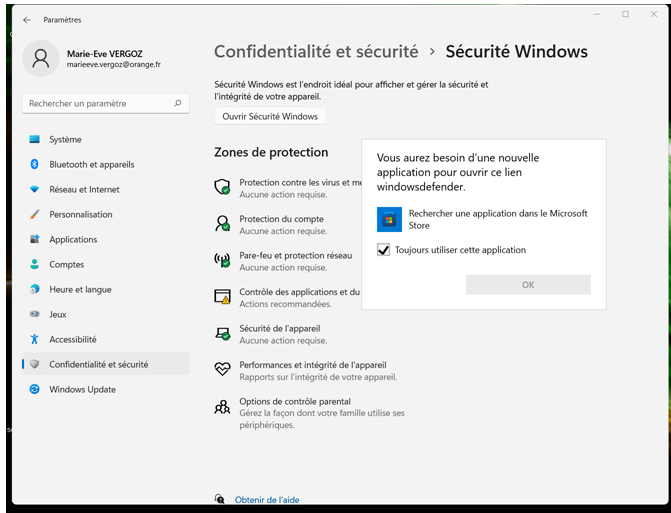This screenshot has height=513, width=671.
Task: Click the Confidentialité et sécurité shield icon
Action: point(34,364)
